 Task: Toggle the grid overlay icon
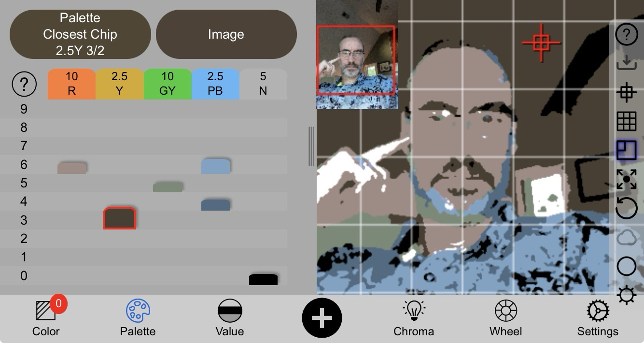tap(627, 121)
